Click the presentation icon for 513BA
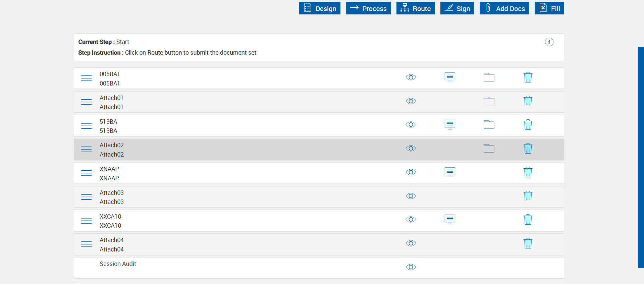This screenshot has width=644, height=284. coord(450,125)
